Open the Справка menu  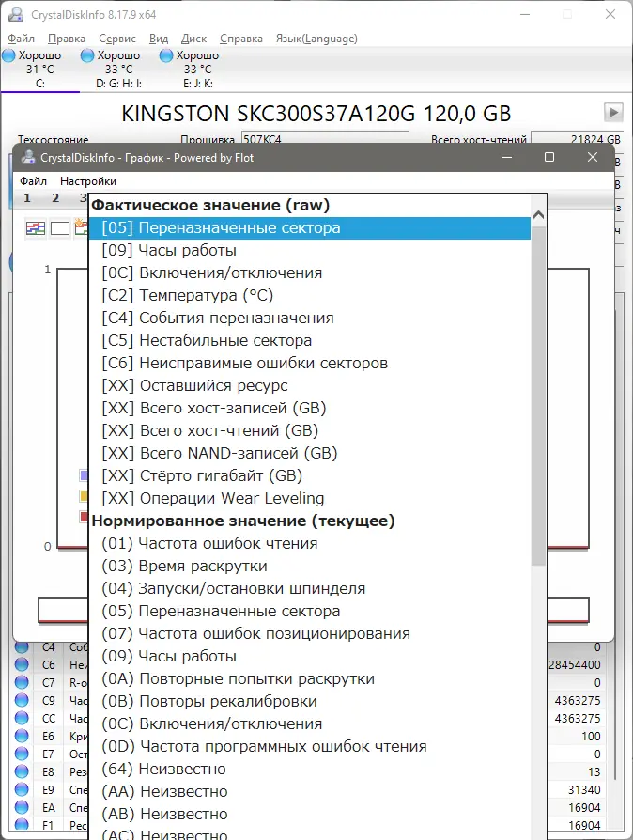pyautogui.click(x=241, y=39)
